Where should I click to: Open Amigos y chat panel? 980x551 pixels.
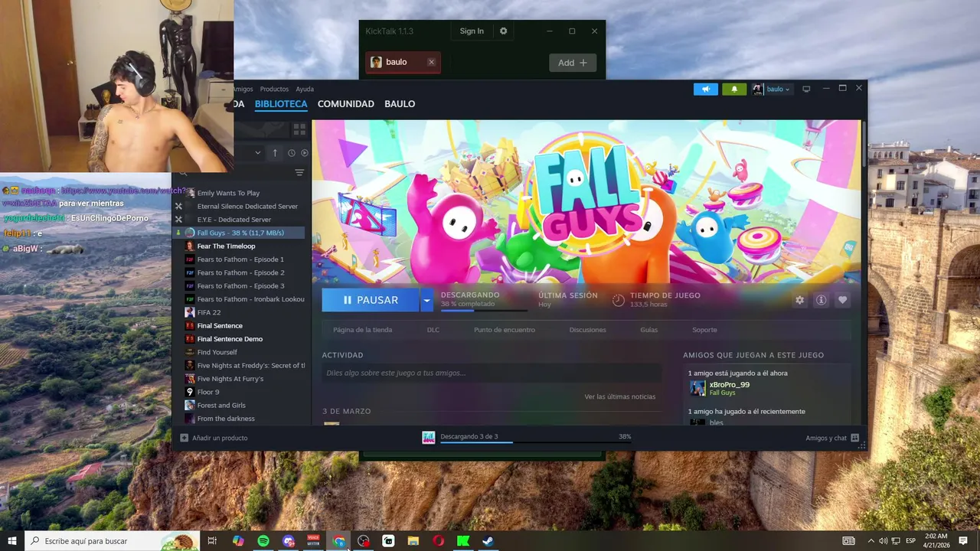tap(832, 438)
